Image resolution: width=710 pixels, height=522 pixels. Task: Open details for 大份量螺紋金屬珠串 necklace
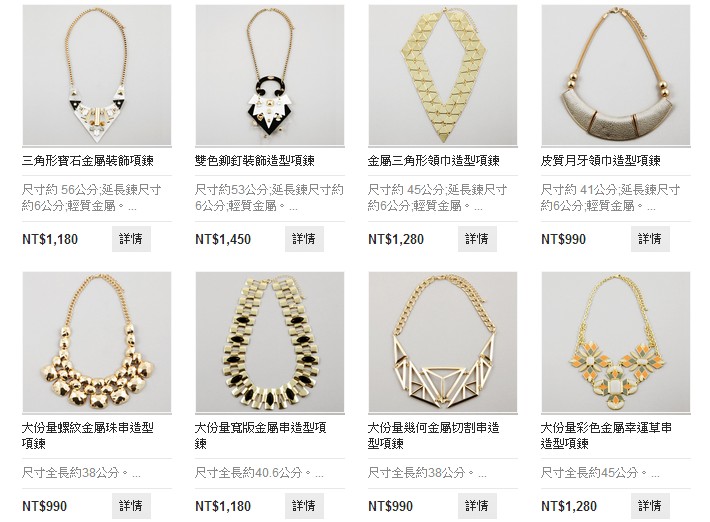coord(131,506)
